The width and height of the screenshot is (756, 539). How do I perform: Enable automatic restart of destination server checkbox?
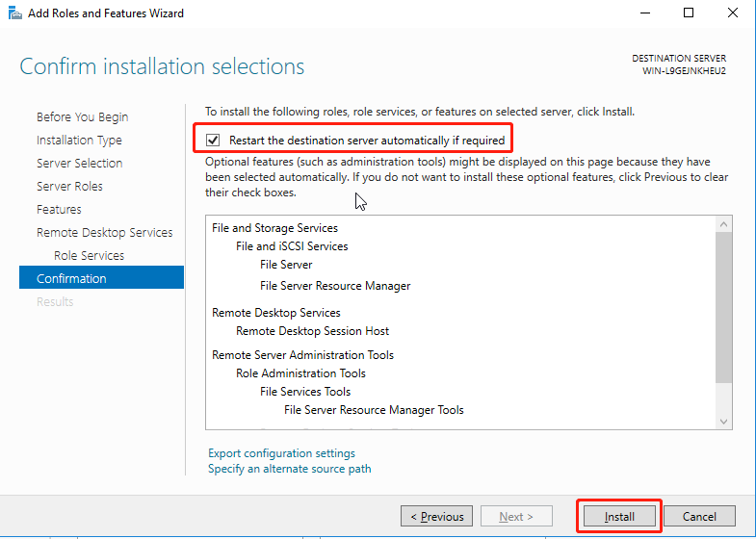point(214,141)
